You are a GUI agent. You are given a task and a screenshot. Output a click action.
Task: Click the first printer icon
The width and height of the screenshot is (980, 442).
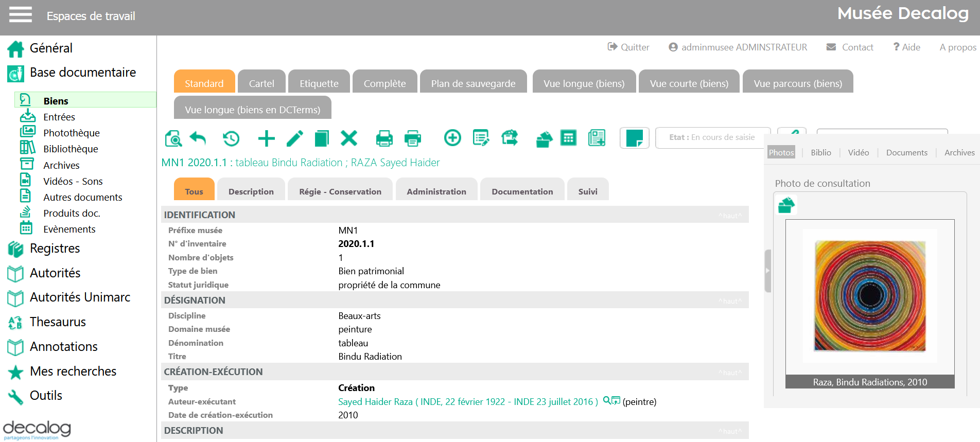(384, 138)
